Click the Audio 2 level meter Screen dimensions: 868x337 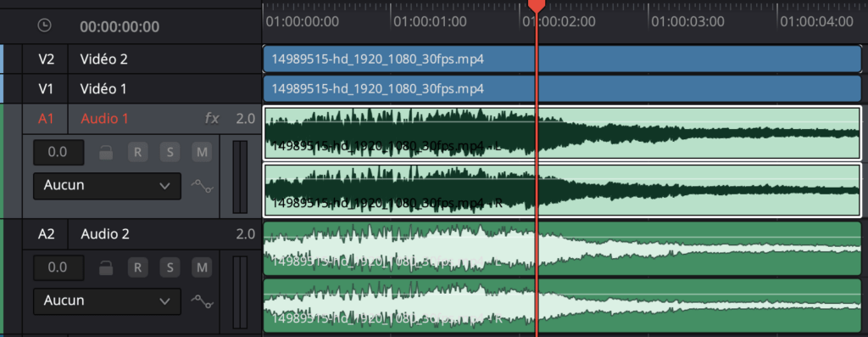tap(240, 292)
